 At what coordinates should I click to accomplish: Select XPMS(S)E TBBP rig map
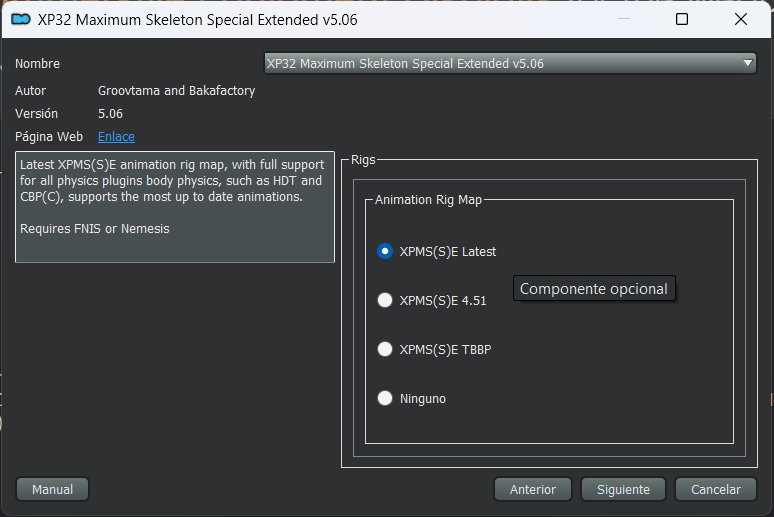(x=385, y=349)
